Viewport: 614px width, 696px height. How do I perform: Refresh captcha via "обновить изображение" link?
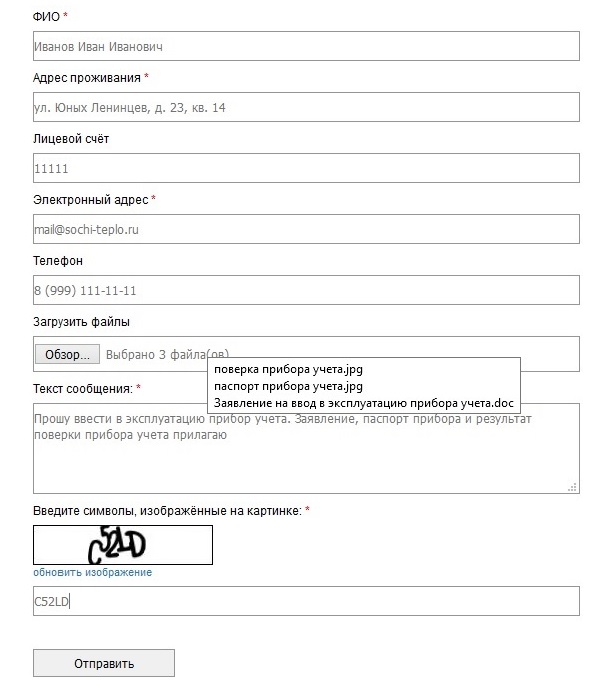92,572
